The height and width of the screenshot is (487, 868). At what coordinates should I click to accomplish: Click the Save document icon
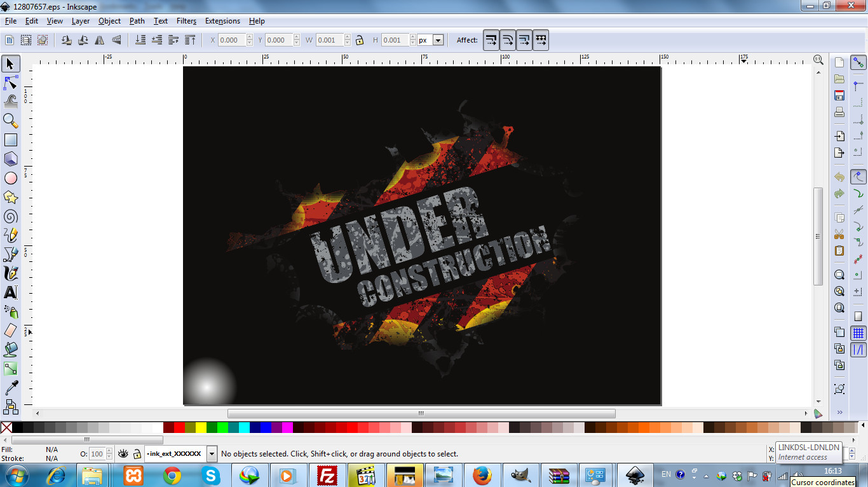click(x=839, y=95)
